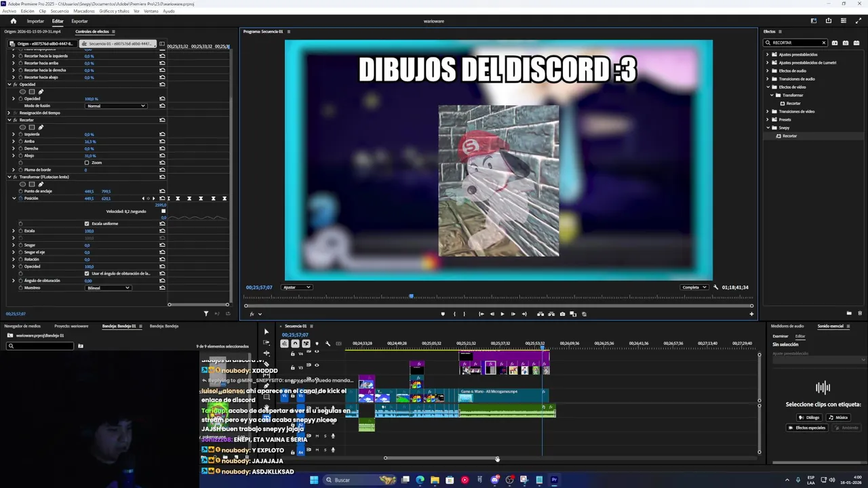868x488 pixels.
Task: Click the Program monitor playhead on scrub bar
Action: pyautogui.click(x=411, y=296)
